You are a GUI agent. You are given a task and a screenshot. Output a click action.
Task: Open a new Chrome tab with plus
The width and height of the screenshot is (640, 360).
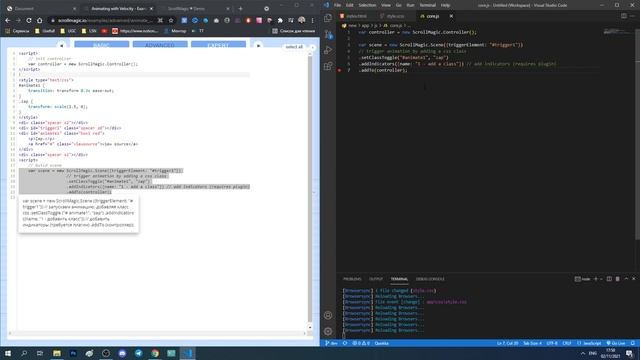(x=240, y=9)
